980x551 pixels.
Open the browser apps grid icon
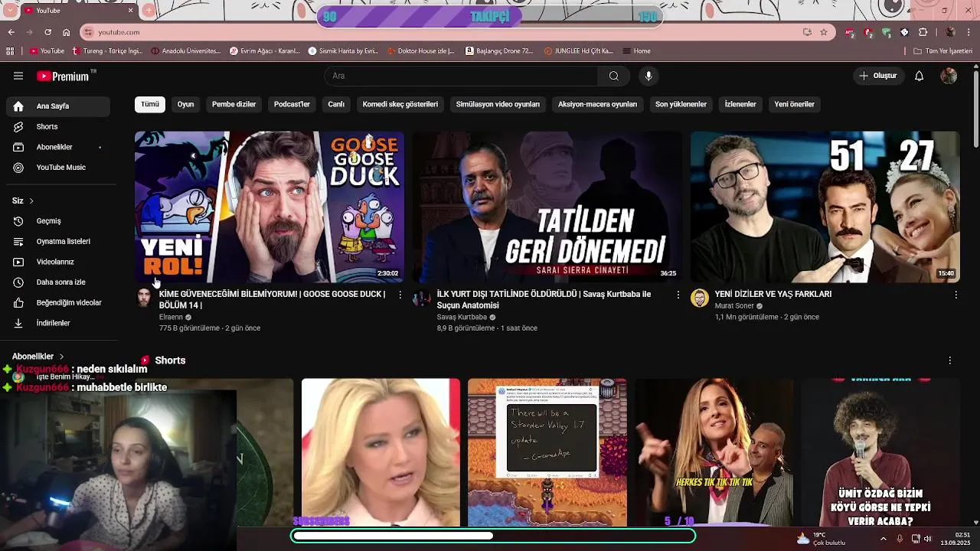10,51
